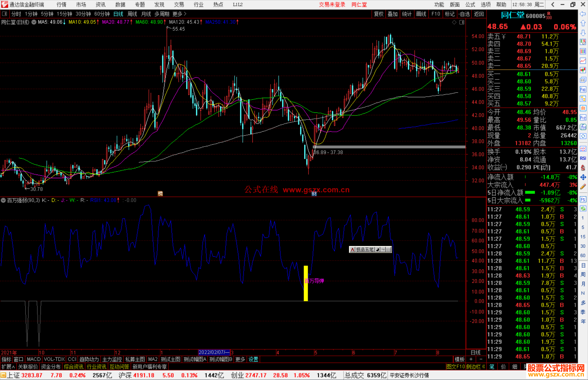Open the -自选 watchlist dropdown
Viewport: 588px width, 380px height.
coord(464,14)
